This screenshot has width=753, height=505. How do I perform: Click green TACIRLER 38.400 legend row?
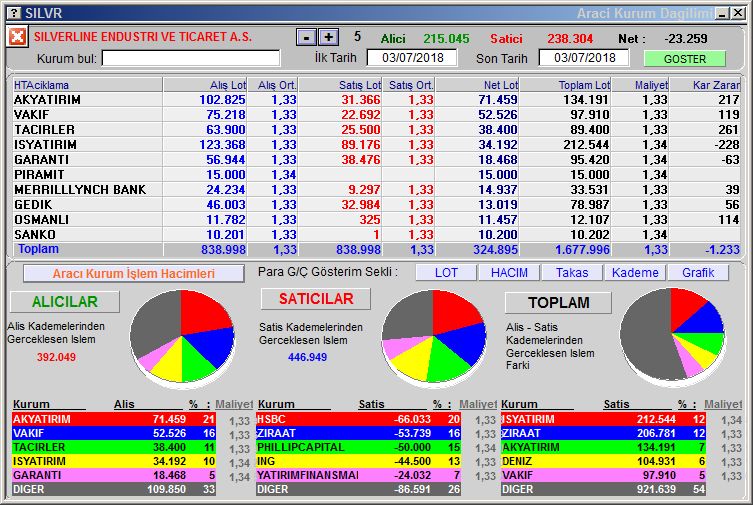click(114, 447)
